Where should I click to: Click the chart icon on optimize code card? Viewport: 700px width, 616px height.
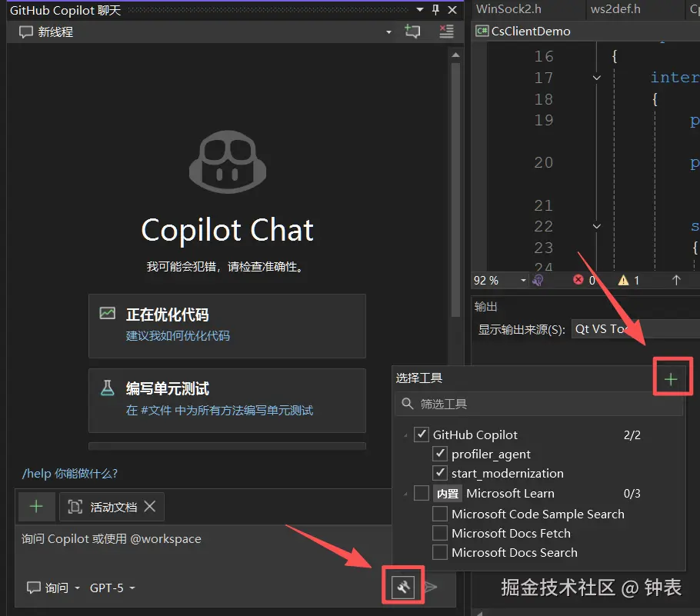coord(107,313)
